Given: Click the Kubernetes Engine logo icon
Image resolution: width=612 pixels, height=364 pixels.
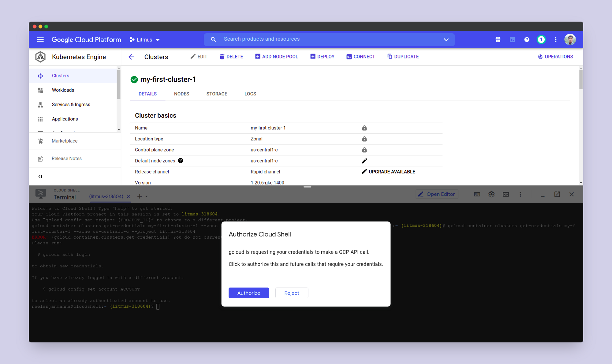Looking at the screenshot, I should coord(40,57).
